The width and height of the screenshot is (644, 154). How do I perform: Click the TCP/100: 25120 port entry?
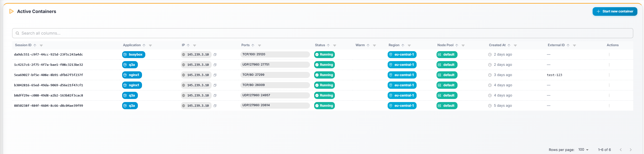coord(275,54)
